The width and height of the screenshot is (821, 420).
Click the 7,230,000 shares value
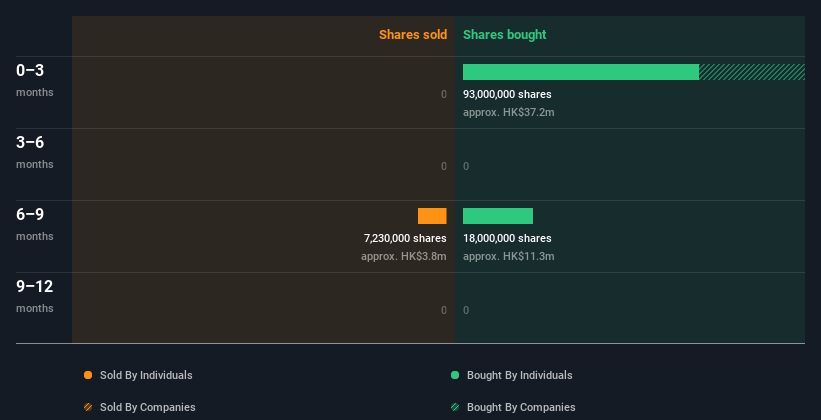coord(405,239)
